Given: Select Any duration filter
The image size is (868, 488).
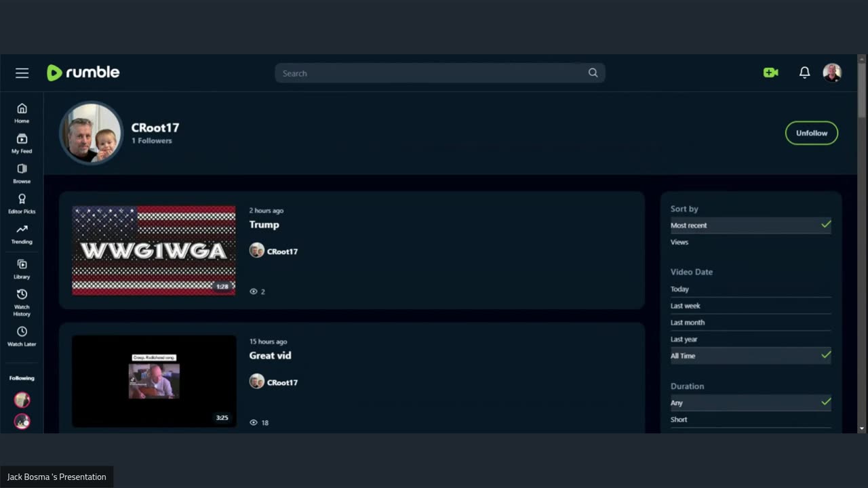Looking at the screenshot, I should (x=751, y=403).
